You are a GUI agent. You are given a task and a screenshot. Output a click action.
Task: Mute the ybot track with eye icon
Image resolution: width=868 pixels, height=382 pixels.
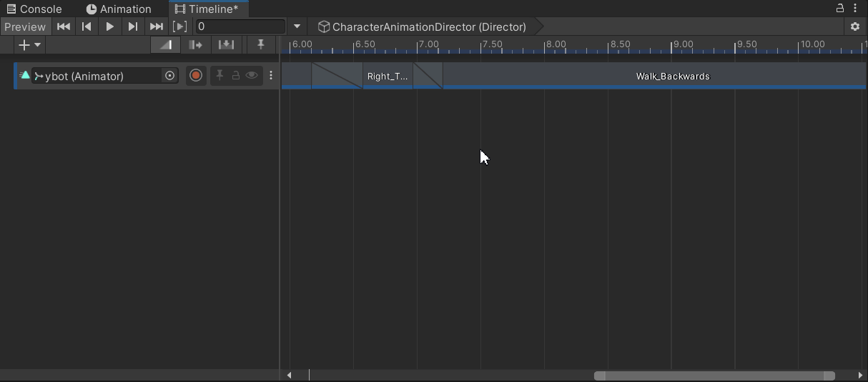click(252, 75)
